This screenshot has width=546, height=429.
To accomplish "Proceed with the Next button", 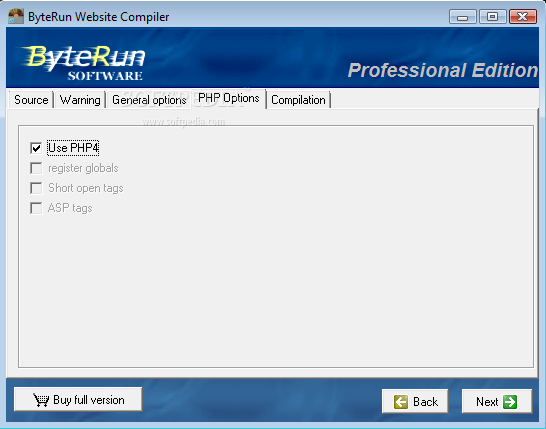I will [x=497, y=401].
